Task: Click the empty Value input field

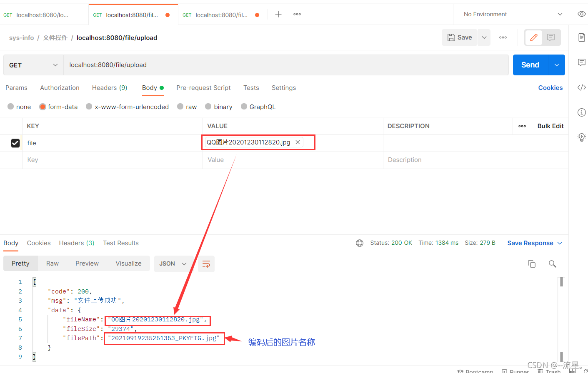Action: [x=293, y=160]
